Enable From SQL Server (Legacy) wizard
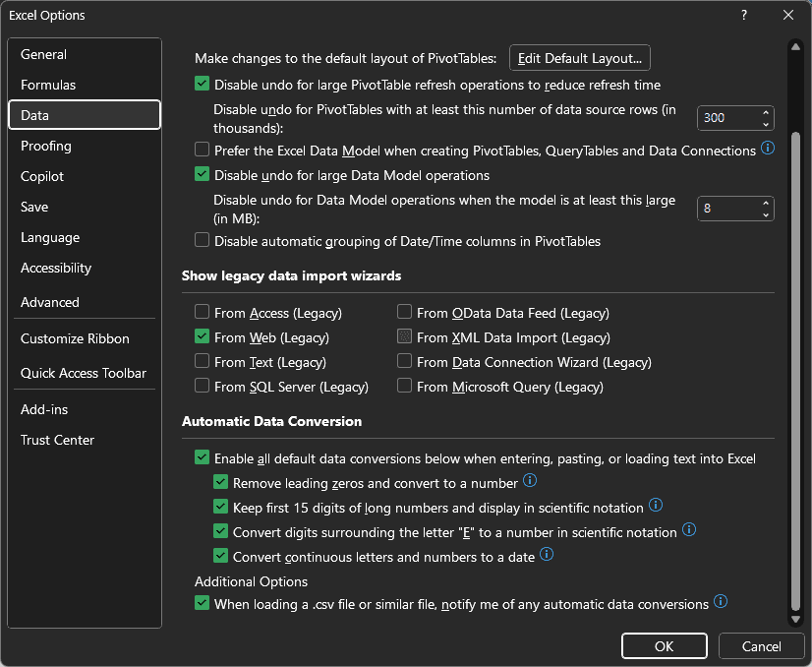This screenshot has height=667, width=812. click(202, 386)
